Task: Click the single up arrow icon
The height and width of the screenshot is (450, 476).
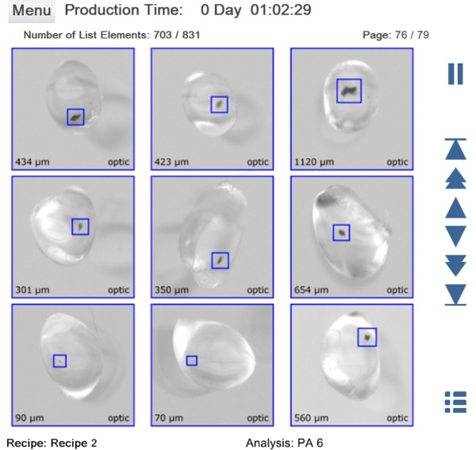Action: click(455, 208)
